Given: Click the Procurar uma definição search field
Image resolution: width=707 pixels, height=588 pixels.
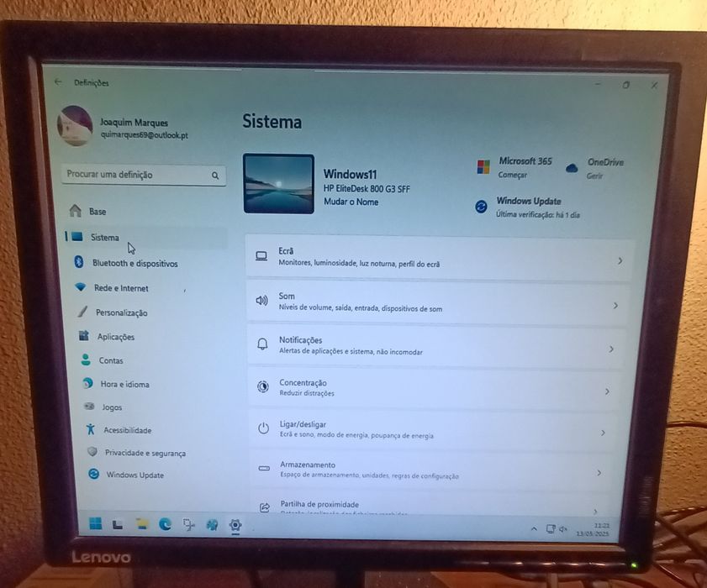Looking at the screenshot, I should click(x=144, y=175).
